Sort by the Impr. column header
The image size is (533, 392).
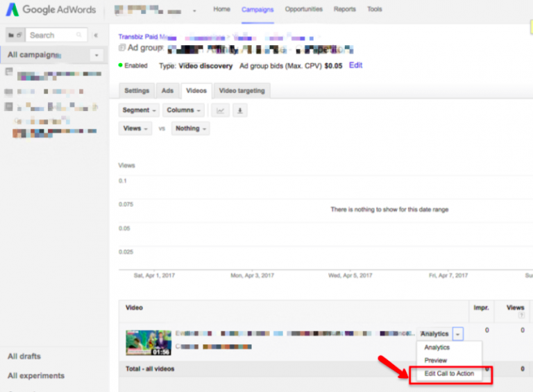(481, 308)
